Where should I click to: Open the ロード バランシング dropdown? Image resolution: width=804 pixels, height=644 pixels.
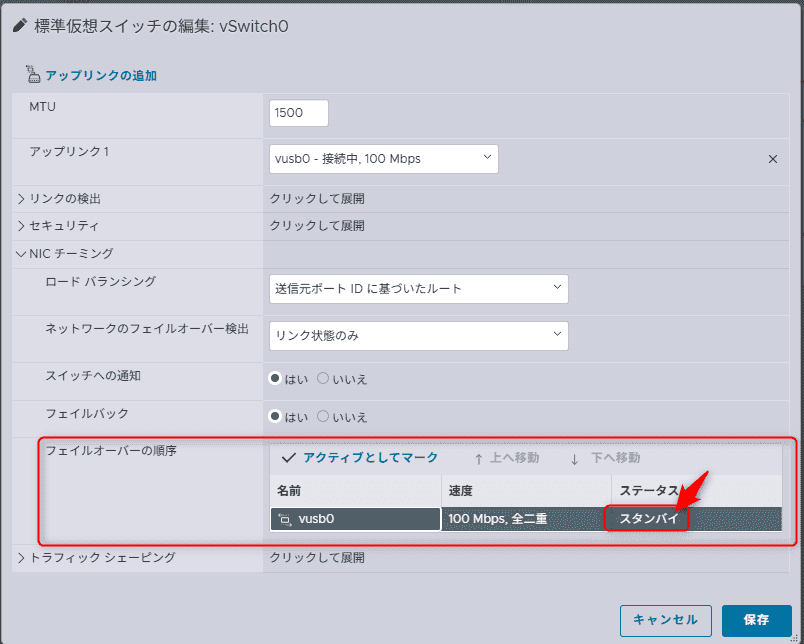tap(418, 289)
